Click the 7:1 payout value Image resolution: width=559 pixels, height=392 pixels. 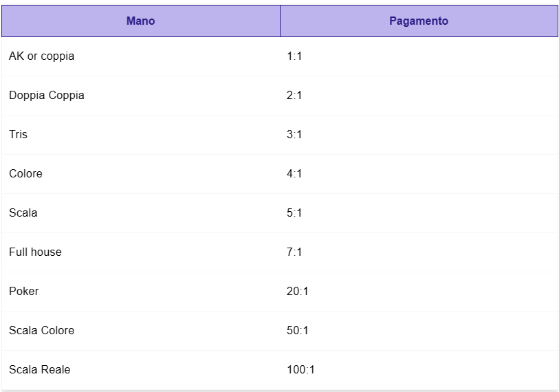pyautogui.click(x=294, y=252)
